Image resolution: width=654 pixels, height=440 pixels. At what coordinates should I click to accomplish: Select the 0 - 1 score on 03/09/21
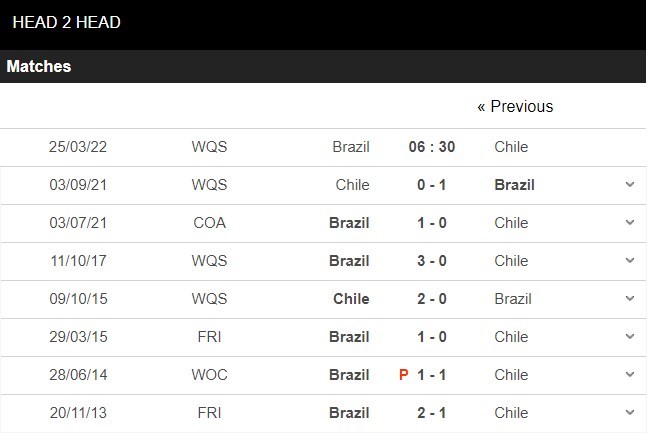(432, 185)
